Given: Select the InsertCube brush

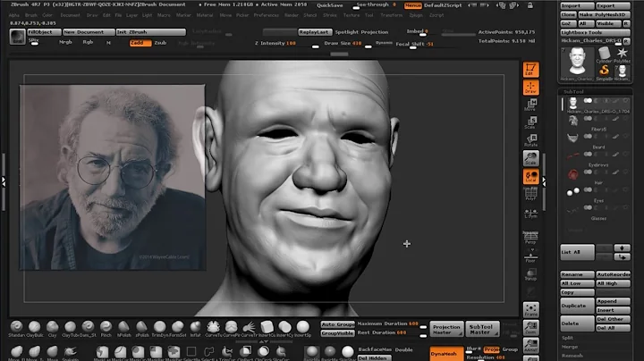Looking at the screenshot, I should tap(267, 329).
